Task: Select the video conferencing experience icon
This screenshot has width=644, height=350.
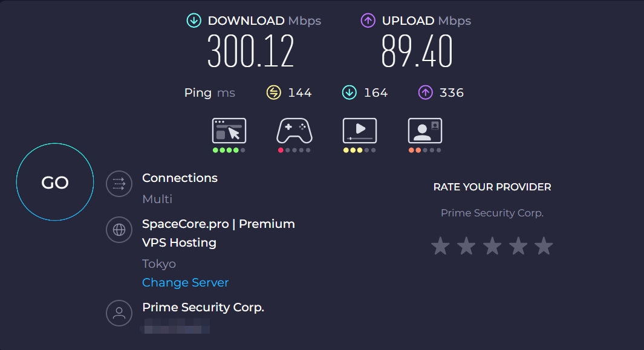Action: (x=425, y=131)
